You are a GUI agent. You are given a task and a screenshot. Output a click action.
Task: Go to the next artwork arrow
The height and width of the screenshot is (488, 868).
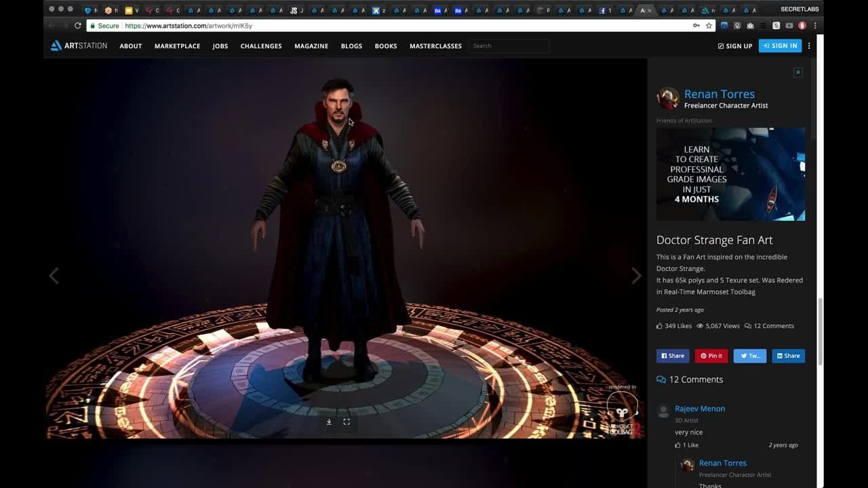tap(636, 276)
